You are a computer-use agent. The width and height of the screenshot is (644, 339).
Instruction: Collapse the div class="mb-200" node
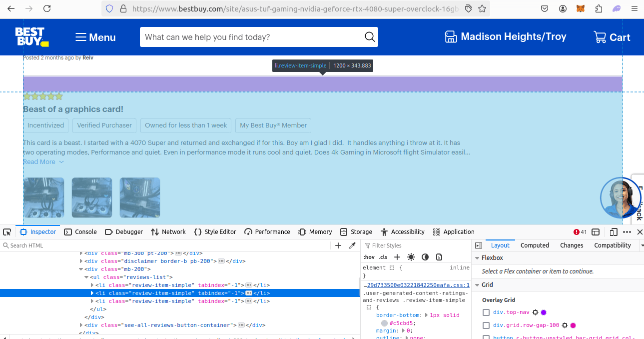click(x=81, y=269)
